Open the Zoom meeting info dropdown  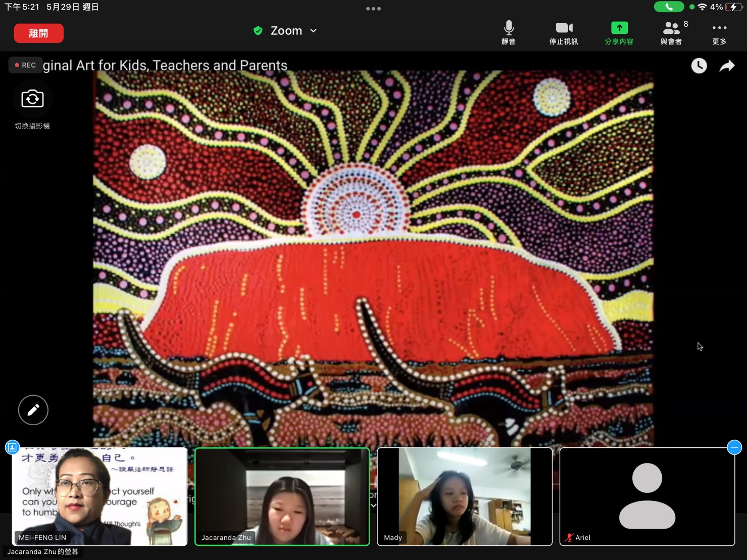[x=286, y=31]
